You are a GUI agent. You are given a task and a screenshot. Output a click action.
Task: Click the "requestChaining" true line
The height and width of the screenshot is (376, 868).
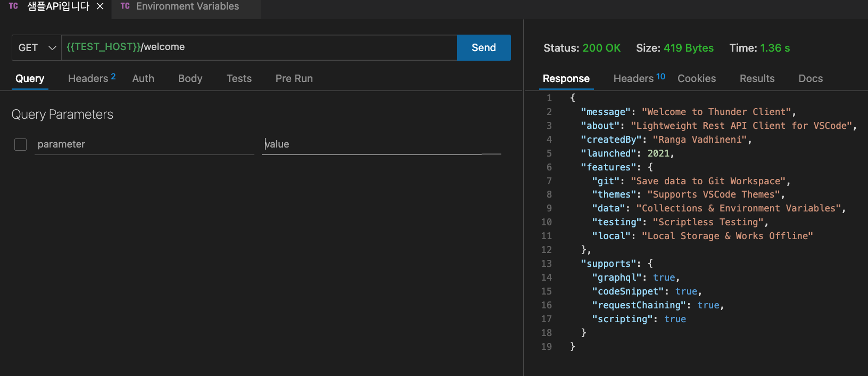(x=658, y=305)
